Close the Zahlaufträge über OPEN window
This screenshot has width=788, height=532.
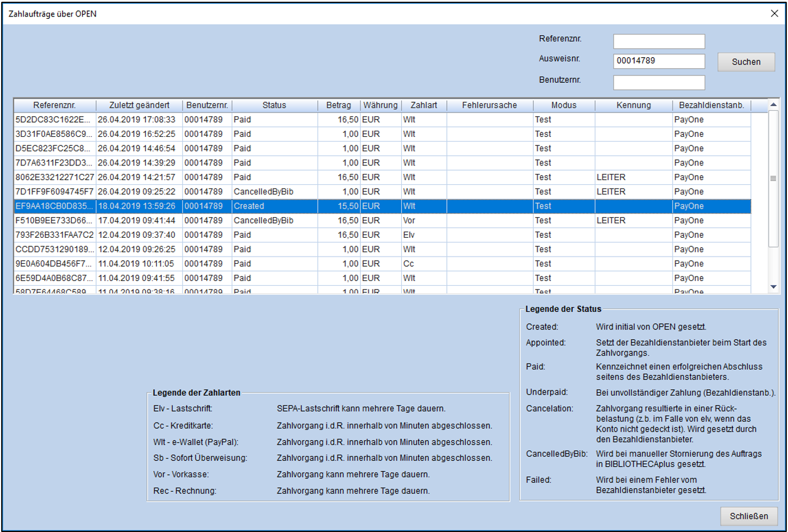[774, 13]
